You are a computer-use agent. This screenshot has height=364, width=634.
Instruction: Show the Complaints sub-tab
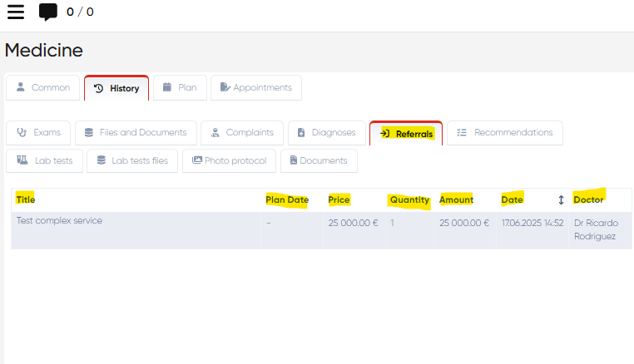241,133
